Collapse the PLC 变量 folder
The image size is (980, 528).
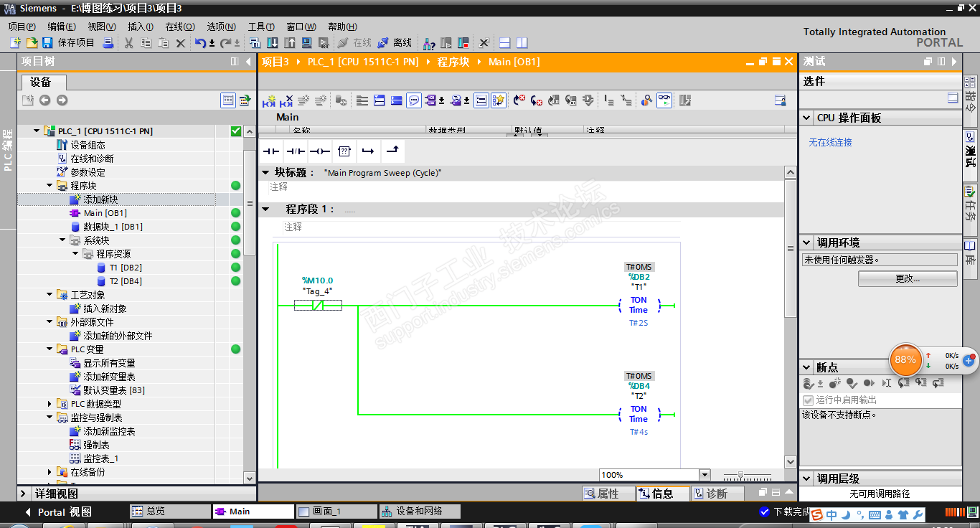50,349
